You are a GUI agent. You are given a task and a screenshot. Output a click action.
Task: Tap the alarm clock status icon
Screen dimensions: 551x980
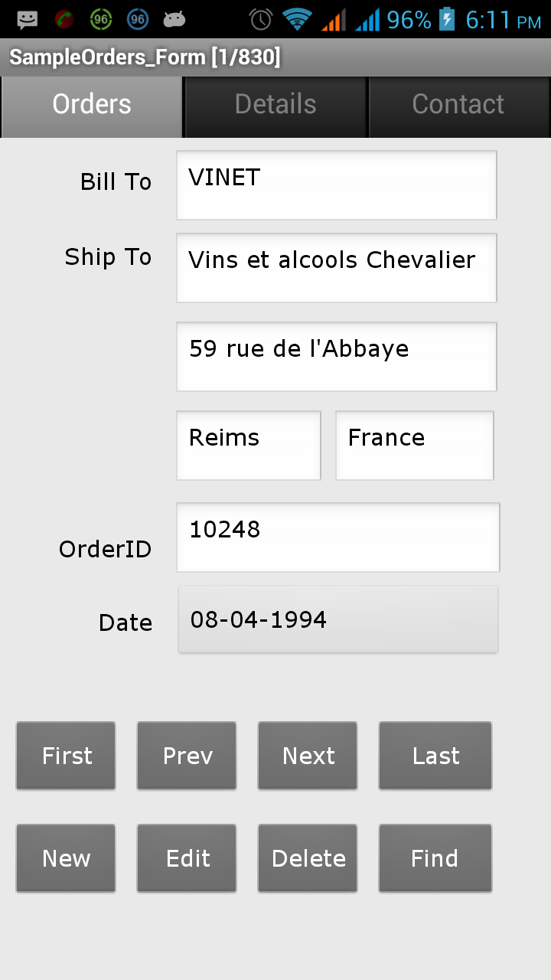point(261,19)
